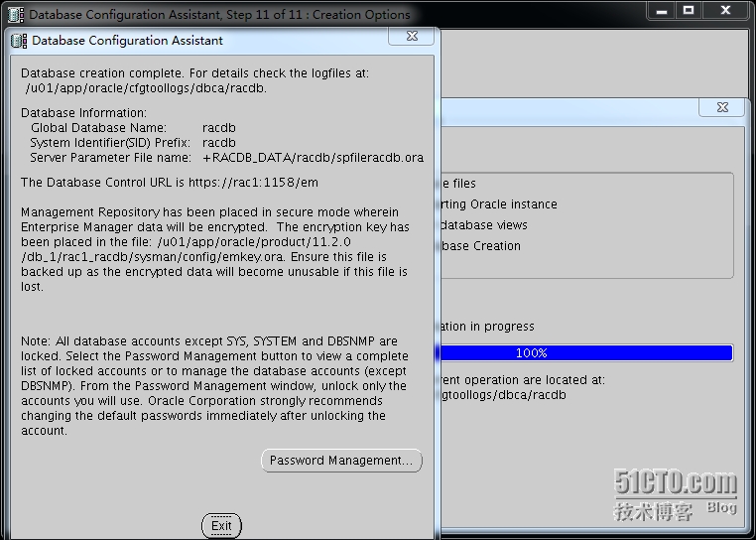
Task: Click 'rting Oracle instance' step in background window
Action: coord(499,204)
